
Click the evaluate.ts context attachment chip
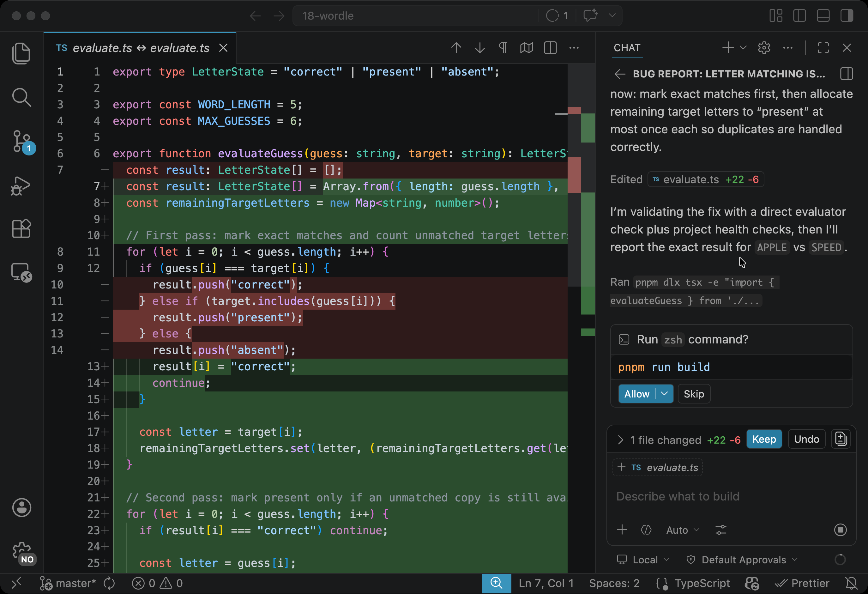(658, 468)
